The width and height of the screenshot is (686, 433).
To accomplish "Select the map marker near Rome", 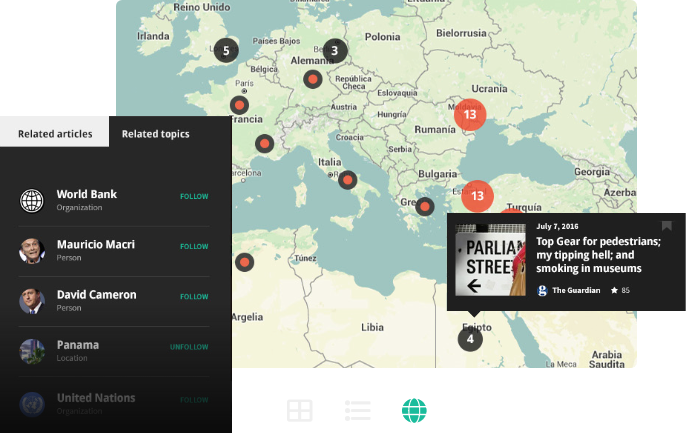I will [347, 180].
